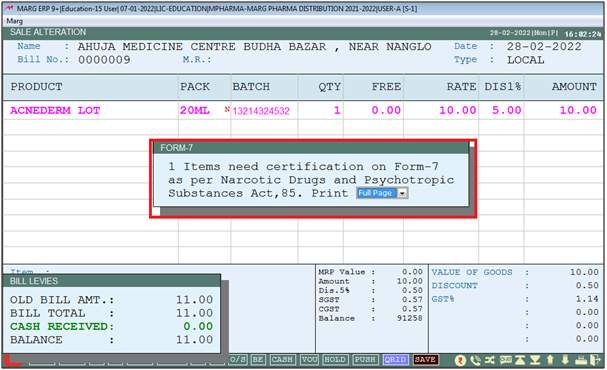Click the down arrow icon

pyautogui.click(x=565, y=360)
